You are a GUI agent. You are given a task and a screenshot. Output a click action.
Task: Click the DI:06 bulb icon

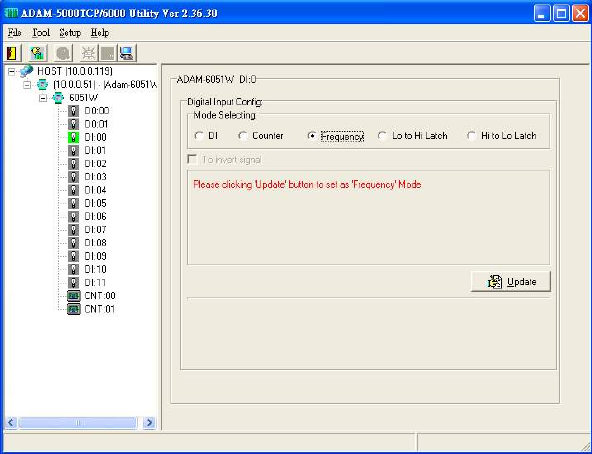coord(73,217)
